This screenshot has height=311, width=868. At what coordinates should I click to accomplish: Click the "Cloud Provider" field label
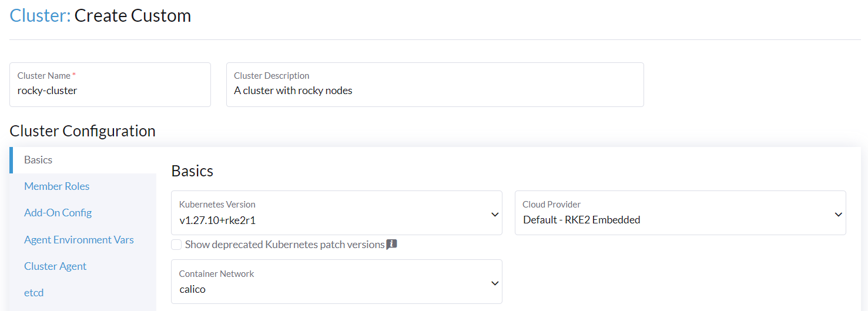point(551,205)
